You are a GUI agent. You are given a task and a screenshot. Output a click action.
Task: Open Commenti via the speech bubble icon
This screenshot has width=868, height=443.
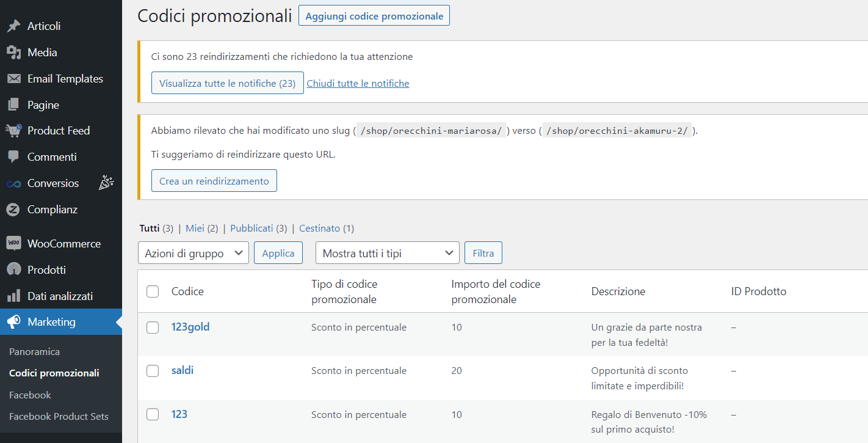pyautogui.click(x=13, y=156)
